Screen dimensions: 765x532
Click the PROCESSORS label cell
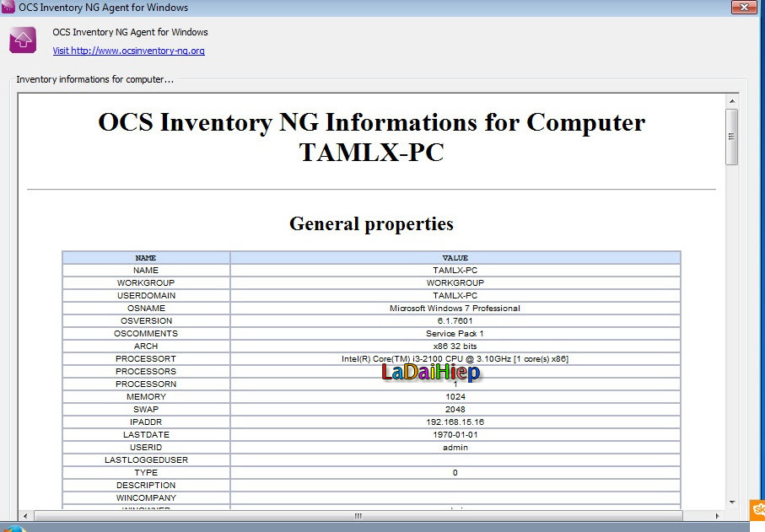(x=146, y=372)
